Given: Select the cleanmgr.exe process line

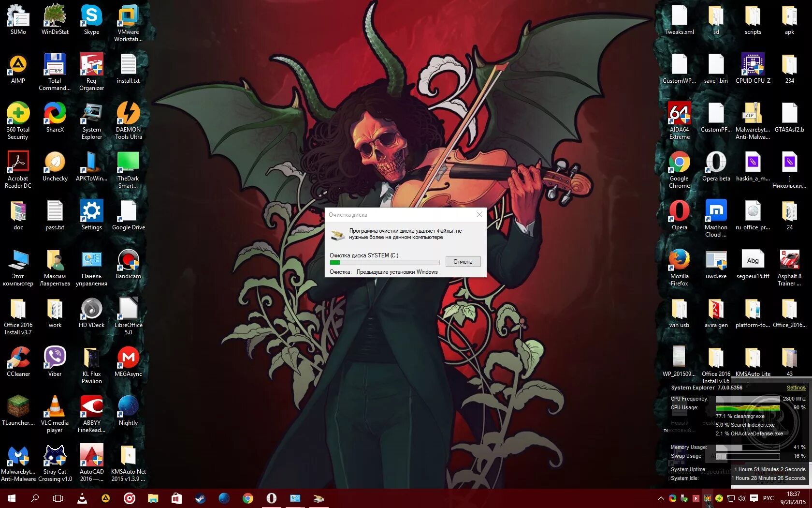Looking at the screenshot, I should pos(740,416).
